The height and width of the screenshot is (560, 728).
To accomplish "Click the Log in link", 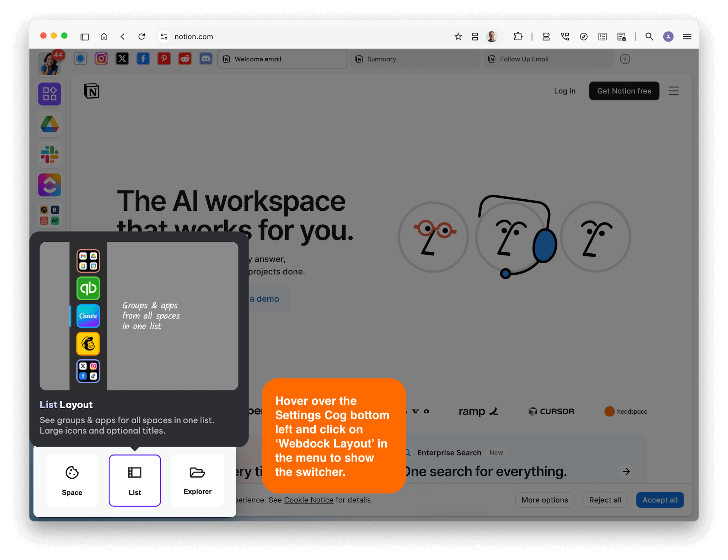I will point(564,91).
